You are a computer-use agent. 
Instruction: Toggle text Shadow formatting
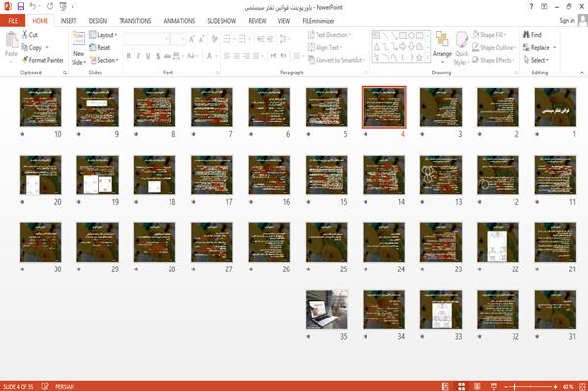tap(158, 56)
